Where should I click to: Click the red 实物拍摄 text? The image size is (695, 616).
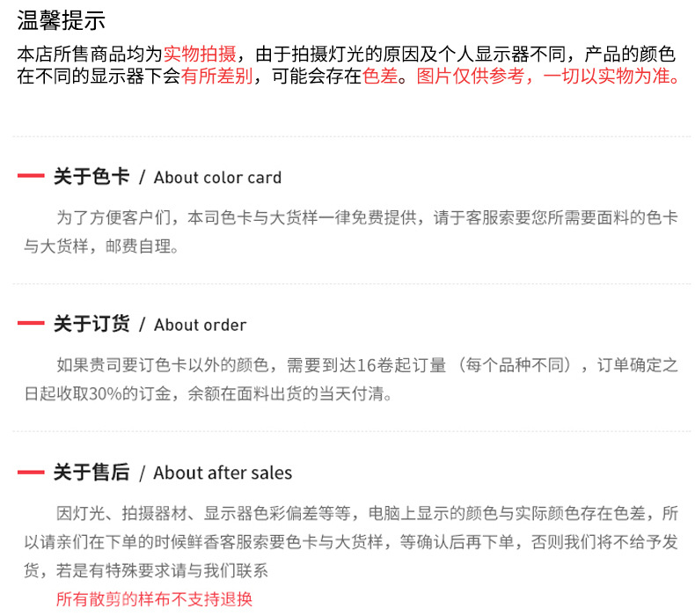click(199, 54)
